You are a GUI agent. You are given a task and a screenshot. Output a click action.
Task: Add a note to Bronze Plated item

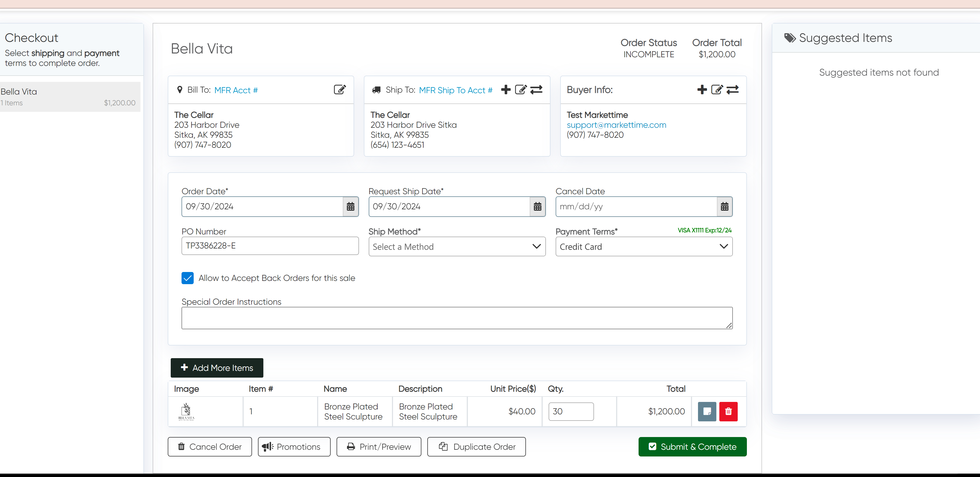click(707, 412)
